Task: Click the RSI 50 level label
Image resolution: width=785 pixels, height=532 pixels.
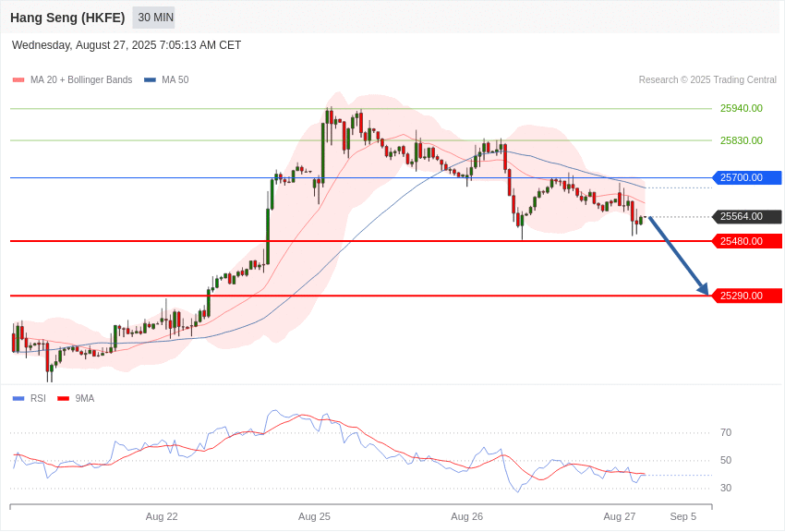Action: click(x=726, y=460)
